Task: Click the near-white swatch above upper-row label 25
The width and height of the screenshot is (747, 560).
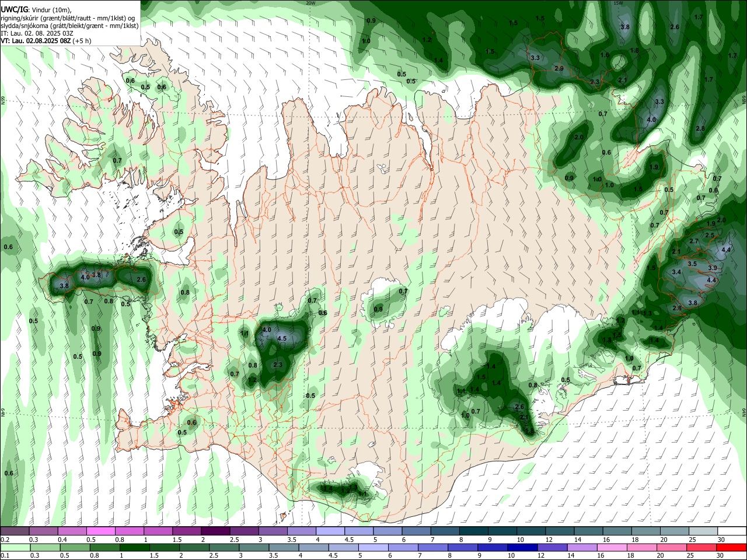Action: (703, 531)
